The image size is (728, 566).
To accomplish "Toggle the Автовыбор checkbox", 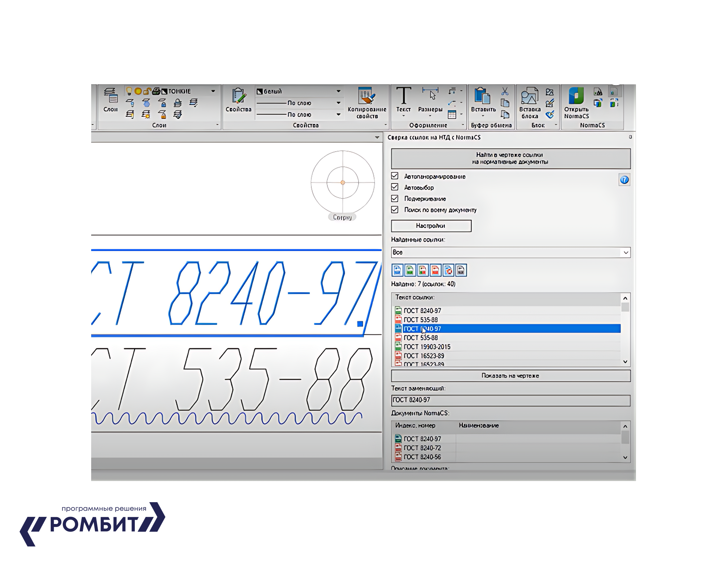I will [x=395, y=187].
